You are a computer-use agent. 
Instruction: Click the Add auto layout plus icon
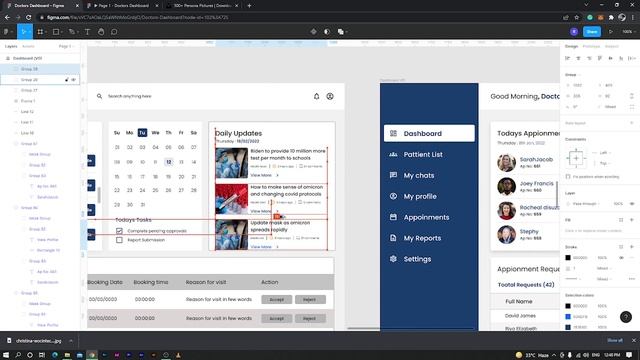click(631, 123)
